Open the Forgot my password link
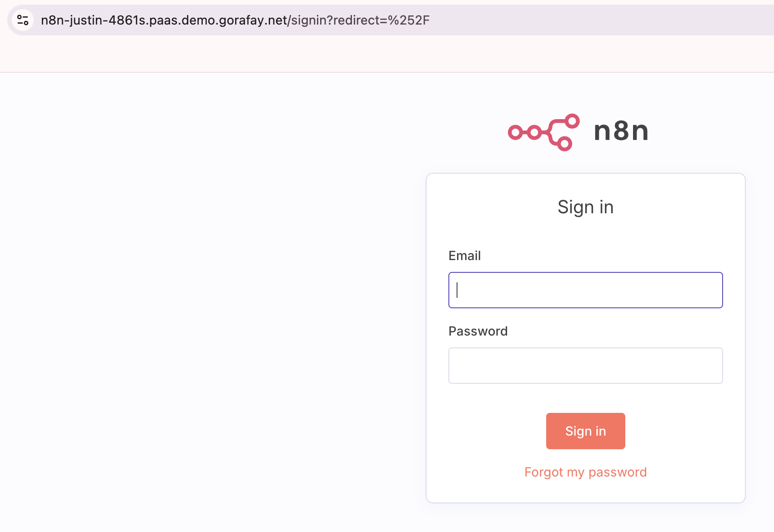 pos(585,472)
